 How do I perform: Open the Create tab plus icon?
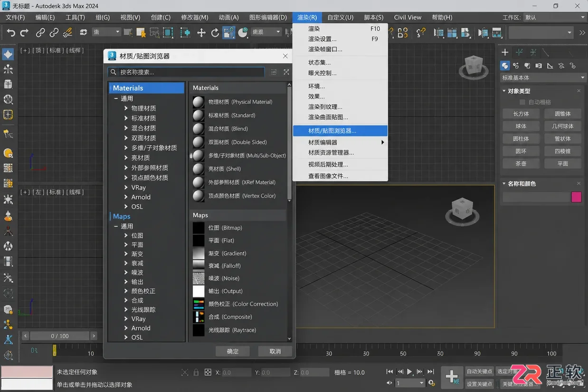505,52
